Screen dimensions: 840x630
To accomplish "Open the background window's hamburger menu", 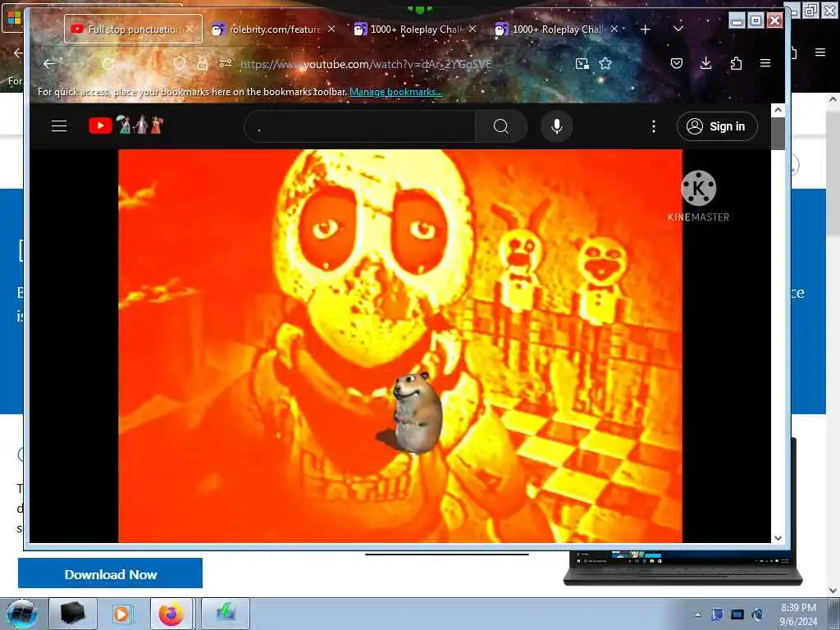I will [820, 52].
